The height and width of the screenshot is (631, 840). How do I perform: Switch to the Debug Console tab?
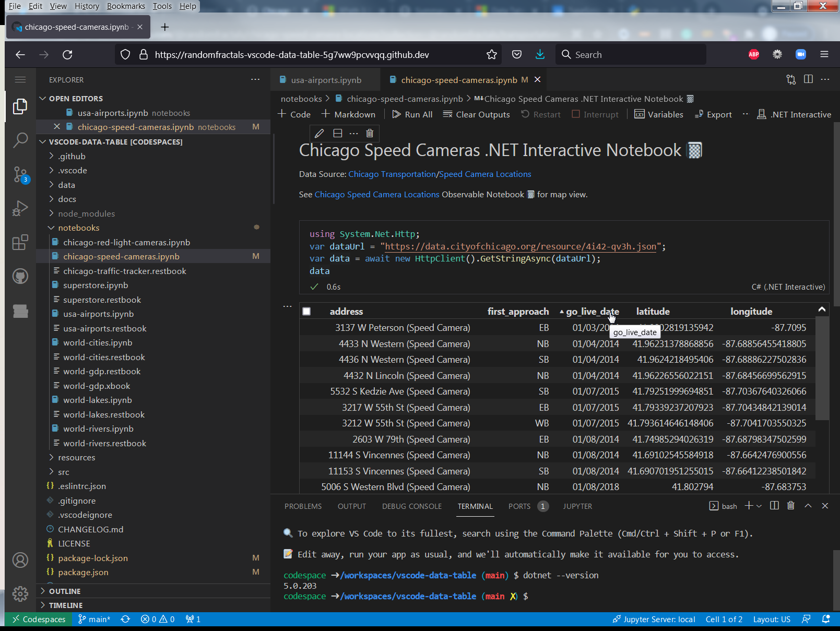(x=411, y=506)
